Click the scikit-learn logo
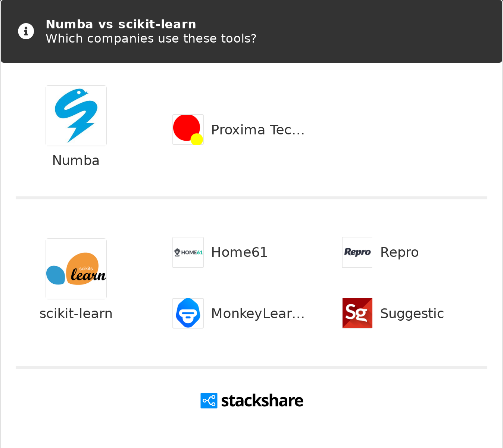Screen dimensions: 503x448 [x=76, y=269]
